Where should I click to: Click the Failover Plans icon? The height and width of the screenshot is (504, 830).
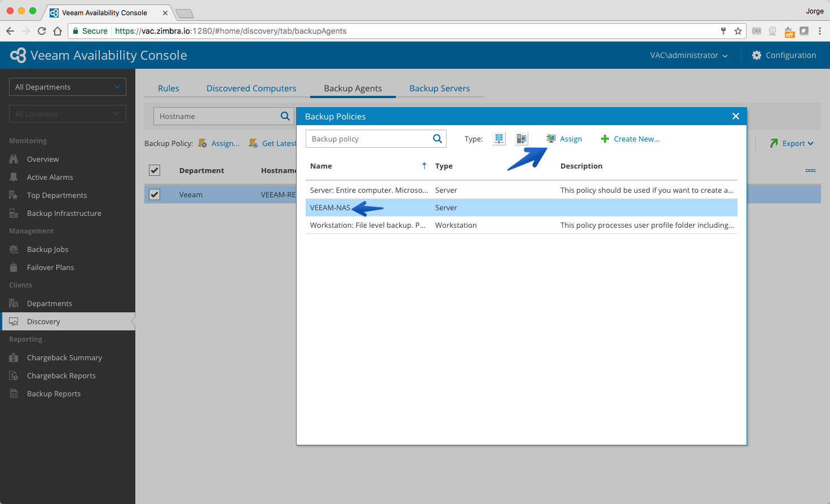(x=14, y=267)
